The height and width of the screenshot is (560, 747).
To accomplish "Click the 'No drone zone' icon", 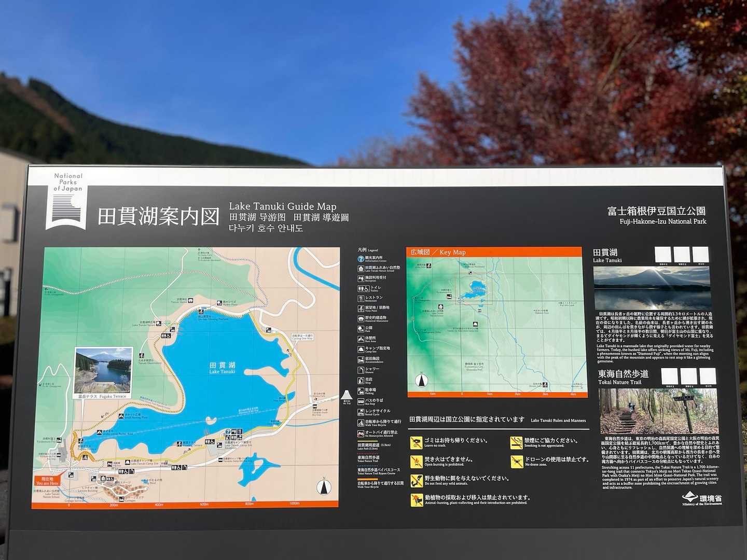I will click(517, 461).
